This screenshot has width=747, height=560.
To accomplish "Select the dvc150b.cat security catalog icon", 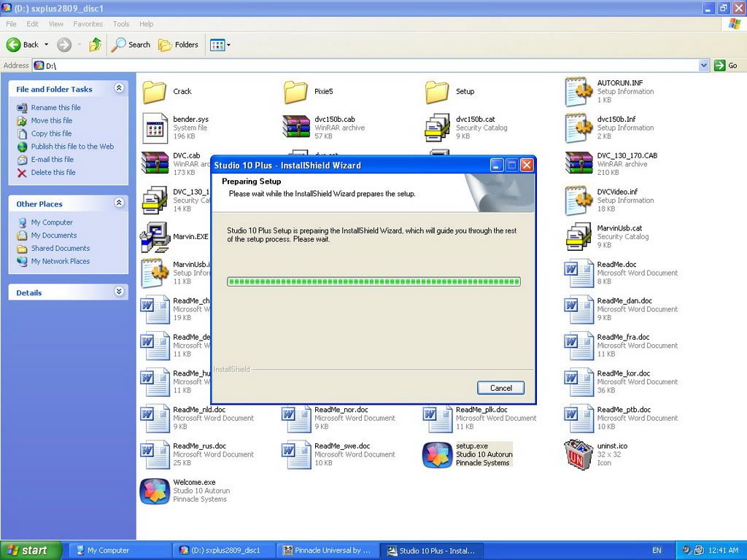I will 438,128.
